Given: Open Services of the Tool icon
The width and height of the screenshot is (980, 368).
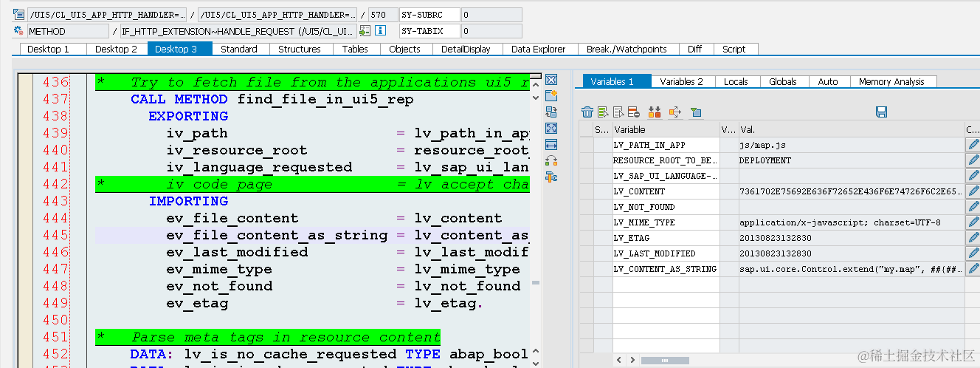Looking at the screenshot, I should pyautogui.click(x=551, y=177).
